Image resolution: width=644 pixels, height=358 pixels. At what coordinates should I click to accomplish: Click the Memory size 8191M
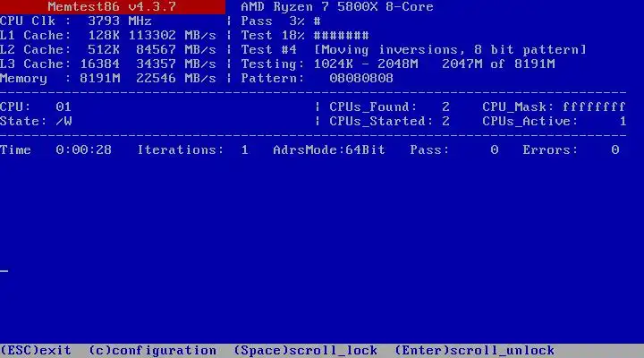point(100,78)
